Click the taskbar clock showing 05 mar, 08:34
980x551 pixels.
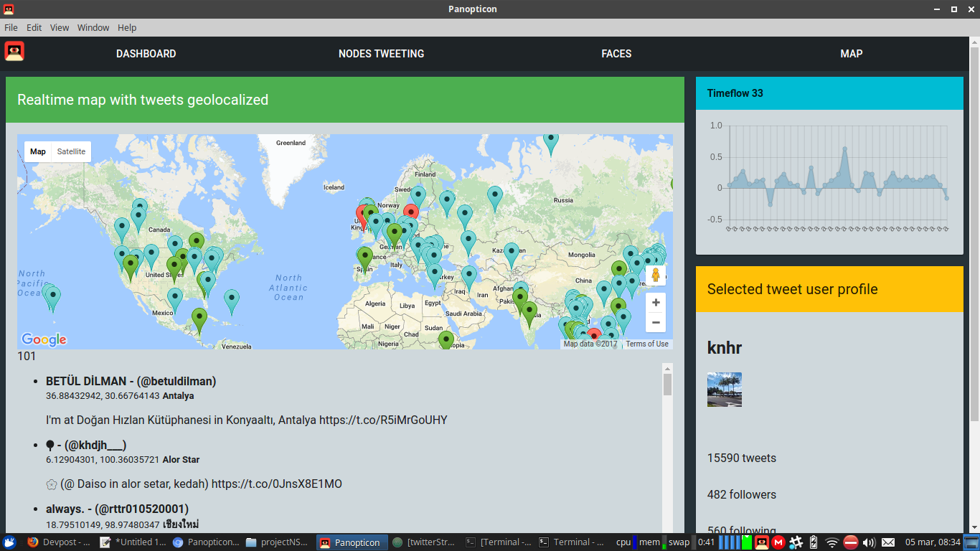933,542
